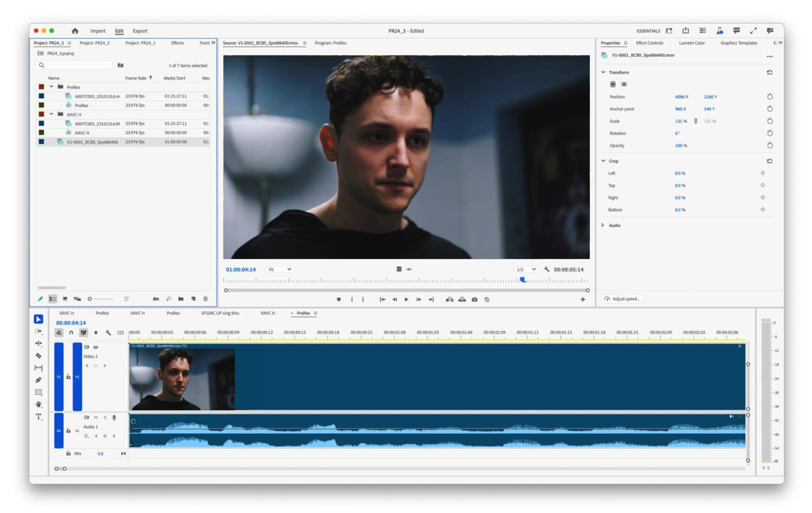Open the Export workspace menu

point(140,31)
